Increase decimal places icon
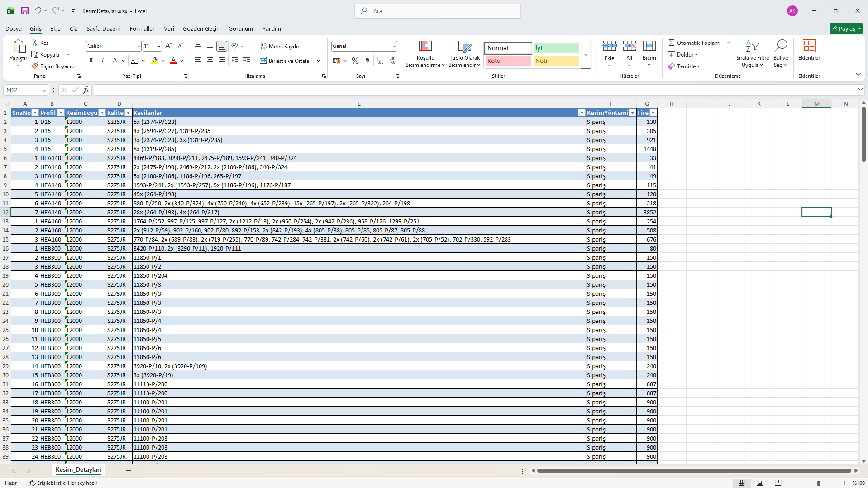868x488 pixels. [380, 61]
